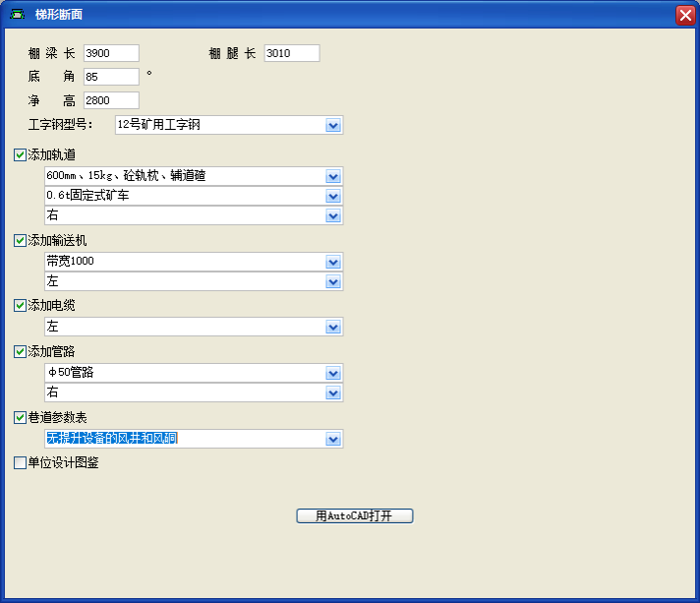
Task: Close the 梯形断面 dialog window
Action: [x=685, y=15]
